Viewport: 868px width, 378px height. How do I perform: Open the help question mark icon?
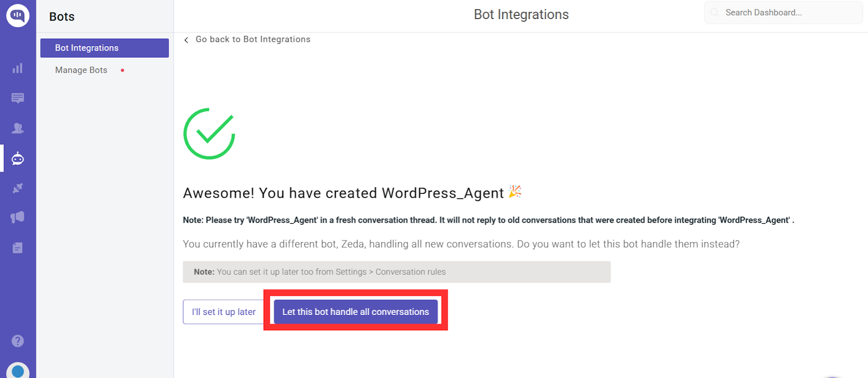(17, 341)
